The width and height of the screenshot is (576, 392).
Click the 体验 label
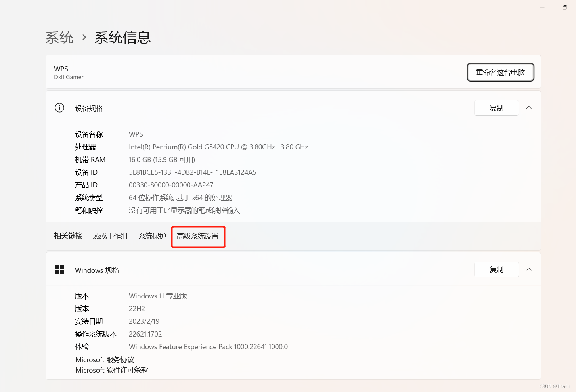(82, 347)
